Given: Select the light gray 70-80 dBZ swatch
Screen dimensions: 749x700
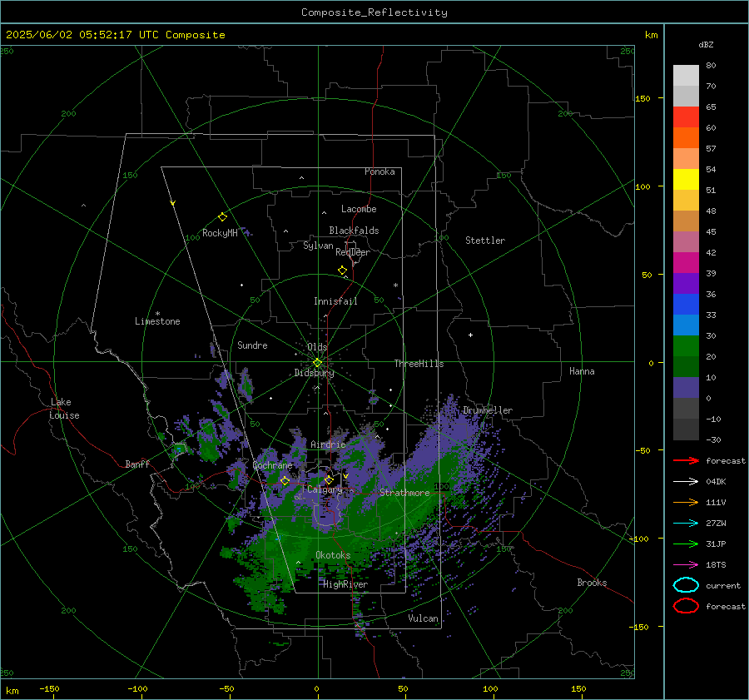Looking at the screenshot, I should (686, 75).
